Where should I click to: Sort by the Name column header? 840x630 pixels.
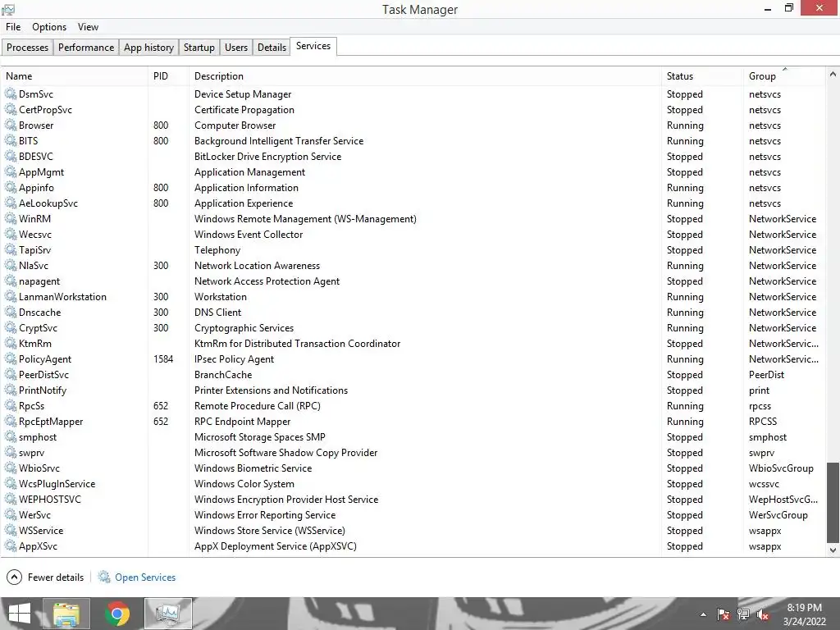point(75,76)
